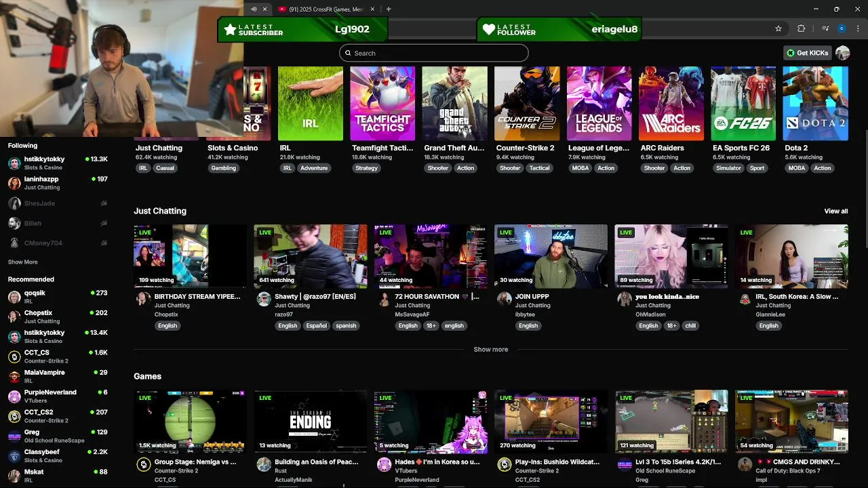Open Billeh offline channel avatar
Screen dimensions: 868x488
coord(14,223)
